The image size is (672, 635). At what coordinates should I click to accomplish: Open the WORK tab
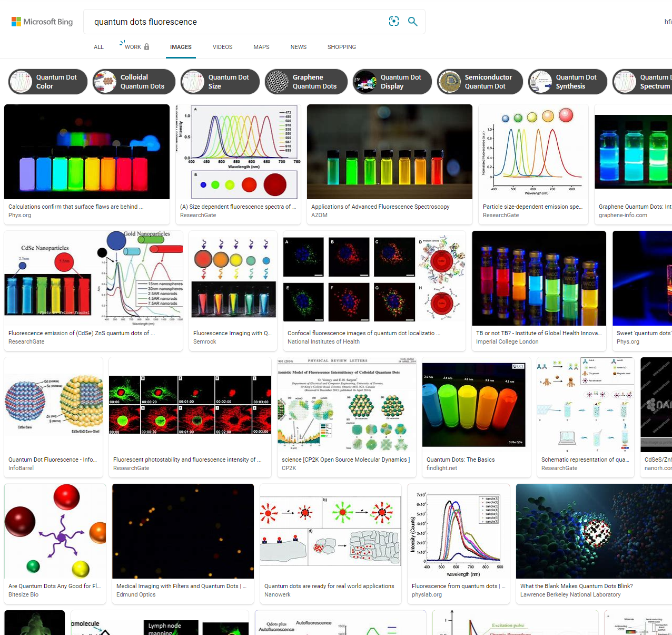tap(133, 47)
